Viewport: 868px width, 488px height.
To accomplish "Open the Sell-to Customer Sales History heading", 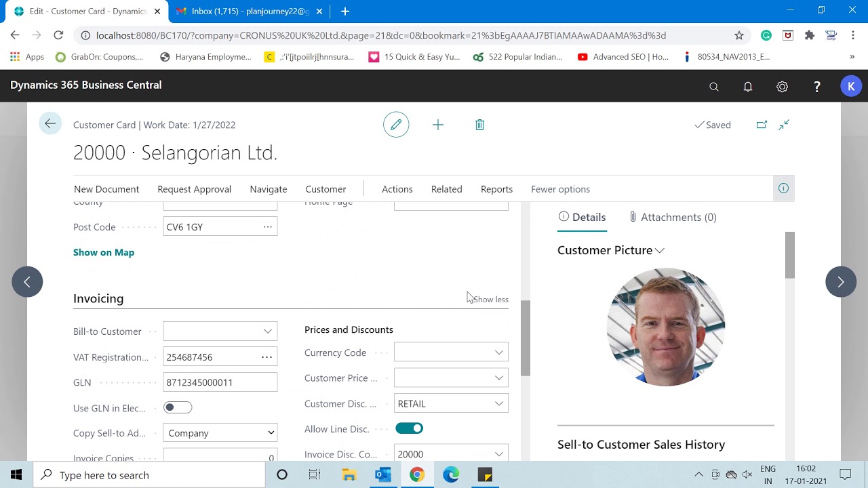I will 641,445.
